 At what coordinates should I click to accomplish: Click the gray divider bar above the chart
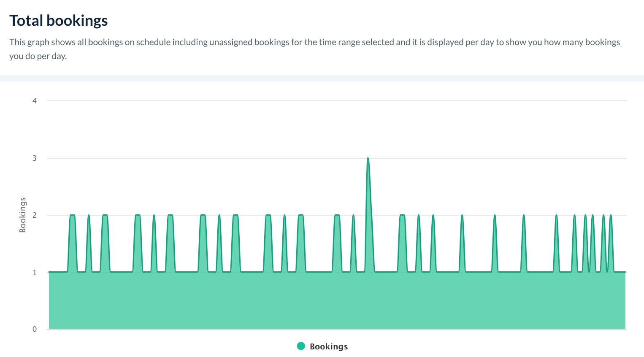322,78
